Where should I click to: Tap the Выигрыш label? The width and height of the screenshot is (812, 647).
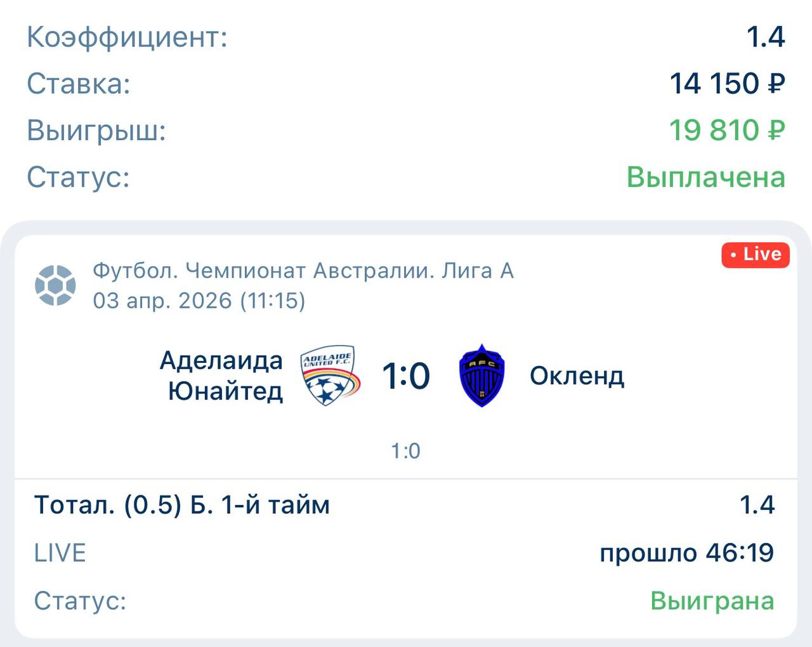96,131
